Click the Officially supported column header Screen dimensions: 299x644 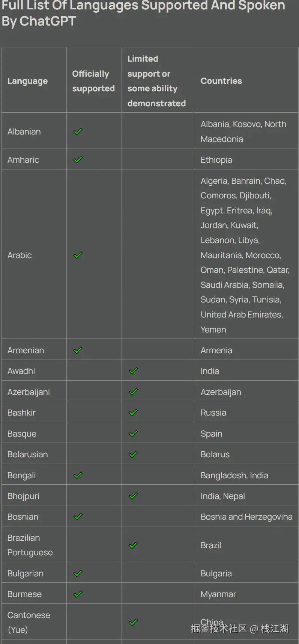point(93,81)
